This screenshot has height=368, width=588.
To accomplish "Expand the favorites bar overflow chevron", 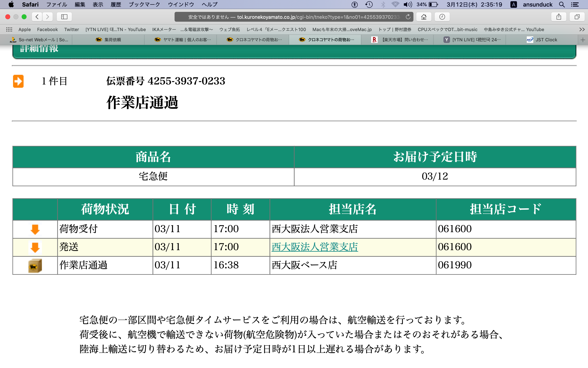I will (582, 29).
